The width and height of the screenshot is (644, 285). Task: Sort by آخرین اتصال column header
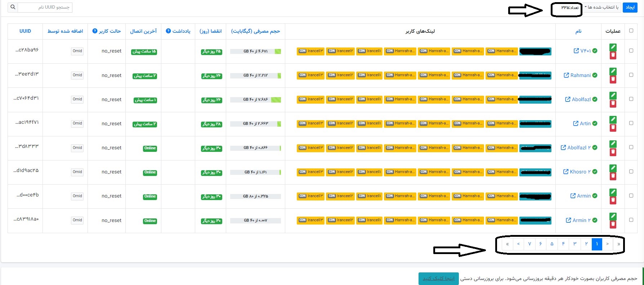143,31
